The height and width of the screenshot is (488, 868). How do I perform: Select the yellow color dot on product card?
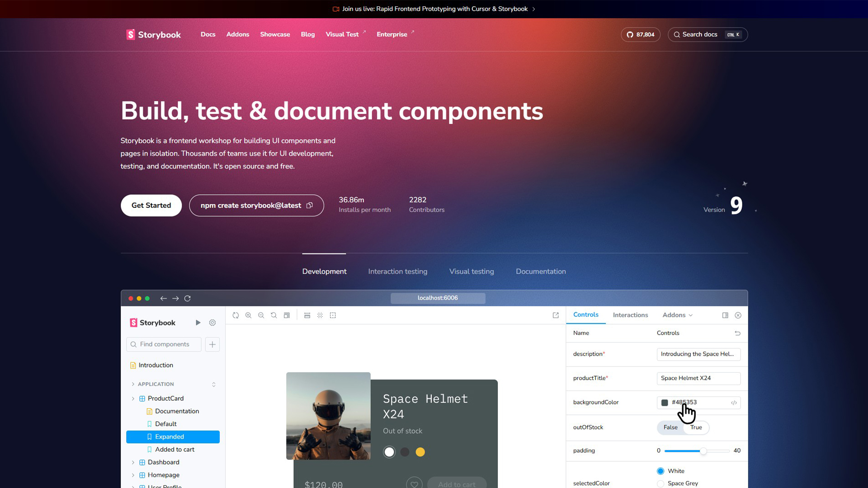pyautogui.click(x=420, y=452)
